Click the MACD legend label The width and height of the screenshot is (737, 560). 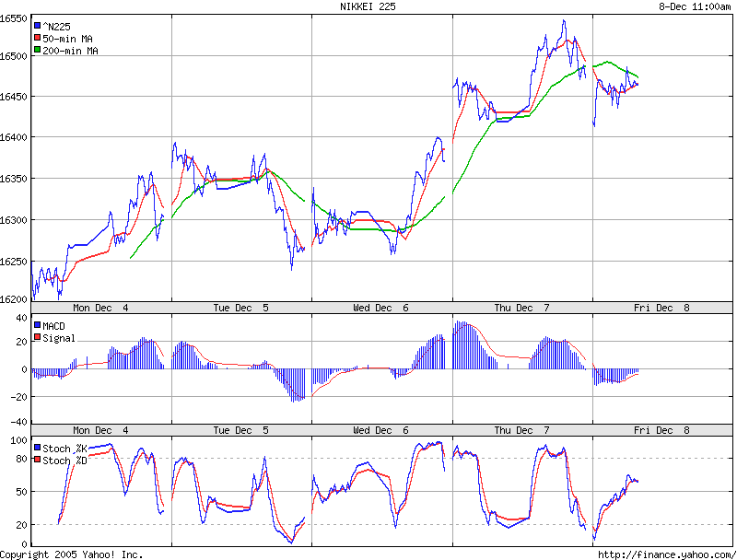click(x=53, y=326)
